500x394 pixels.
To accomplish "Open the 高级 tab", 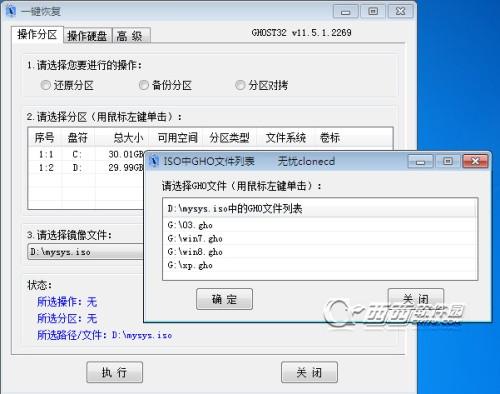I will (x=131, y=36).
